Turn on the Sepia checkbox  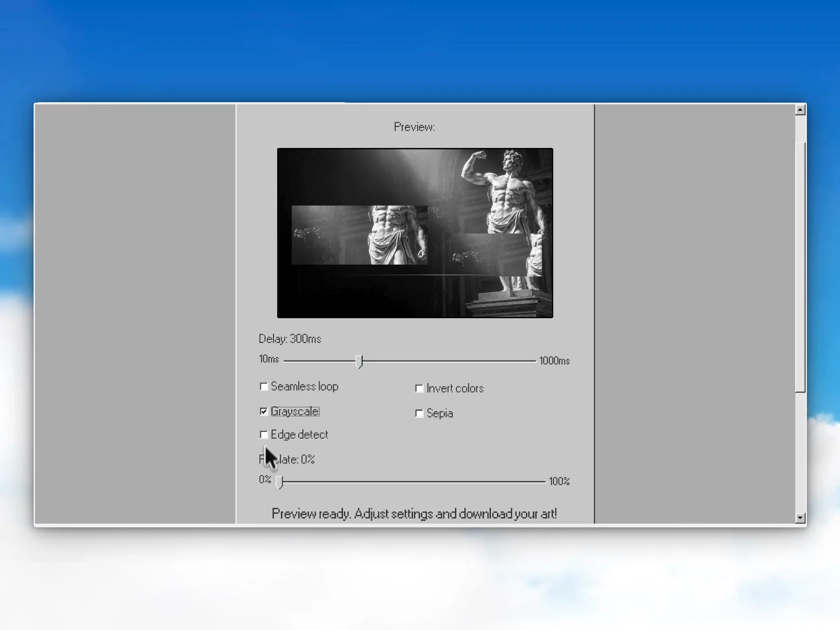(x=419, y=413)
